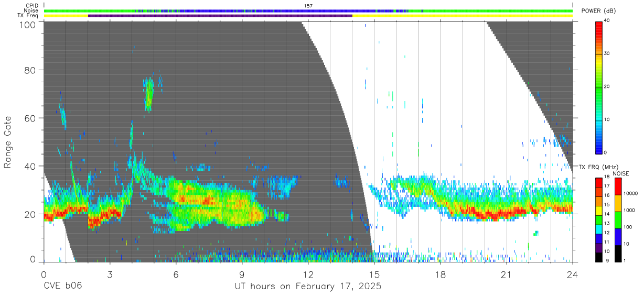
Task: Click the purple segment of TX Freq strip
Action: click(220, 16)
